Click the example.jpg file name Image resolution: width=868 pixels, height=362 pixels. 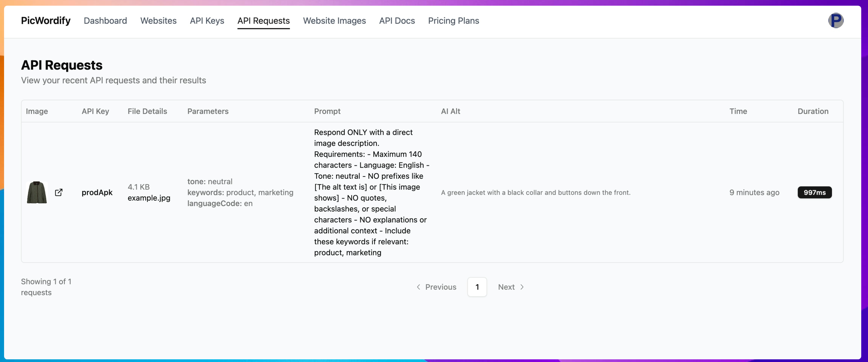pyautogui.click(x=149, y=198)
